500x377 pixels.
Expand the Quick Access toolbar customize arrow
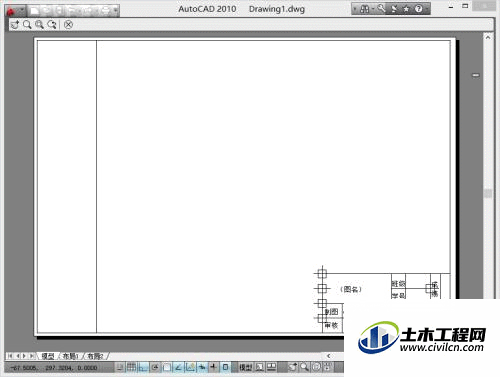tap(115, 11)
